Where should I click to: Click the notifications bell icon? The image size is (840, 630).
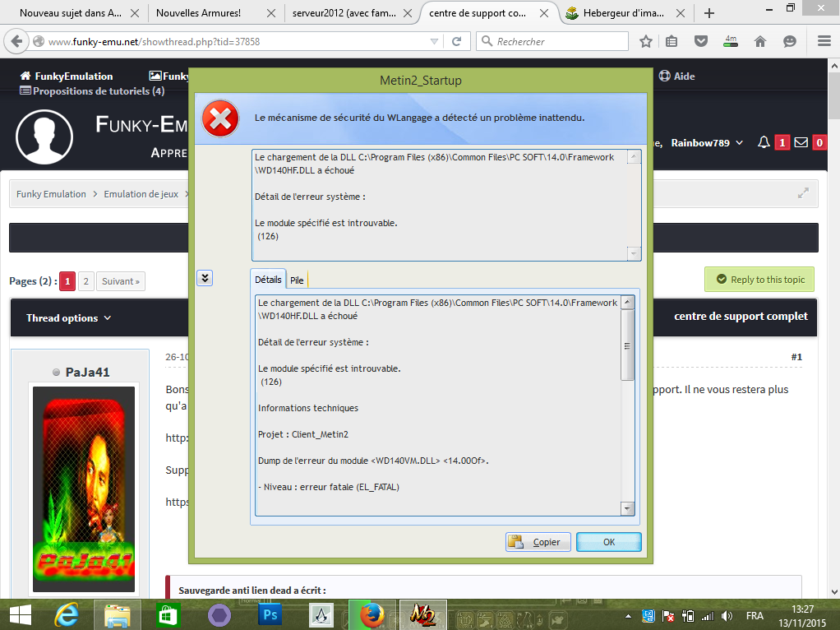click(x=764, y=142)
